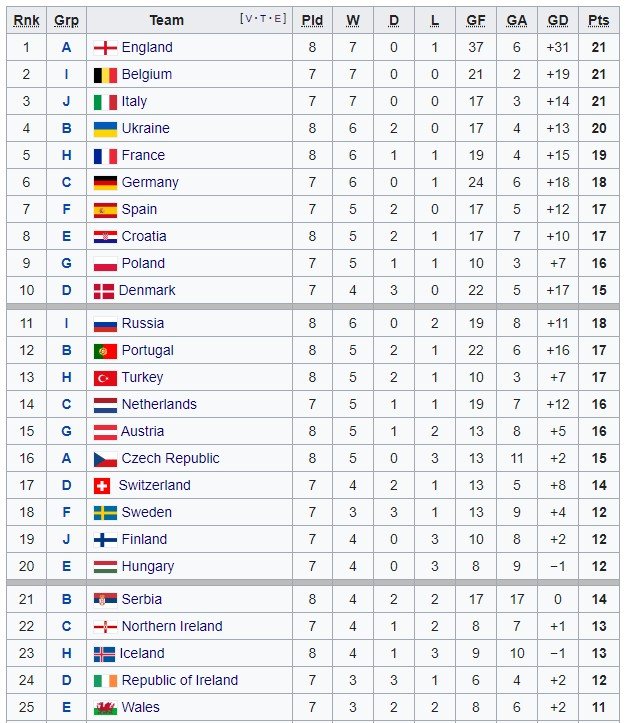Image resolution: width=626 pixels, height=723 pixels.
Task: Click the Grp column header
Action: coord(67,20)
